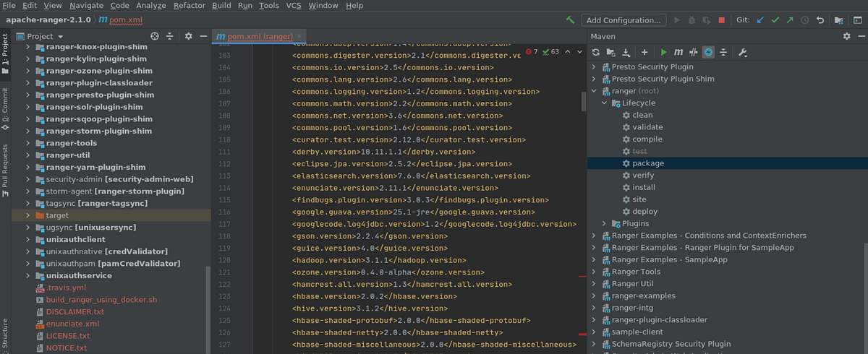Reload all Maven projects
The image size is (868, 354).
tap(596, 52)
